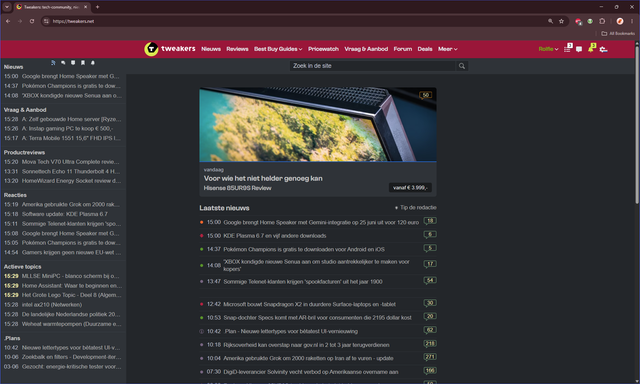Open the Deals menu item
Viewport: 640px width, 384px height.
point(424,49)
